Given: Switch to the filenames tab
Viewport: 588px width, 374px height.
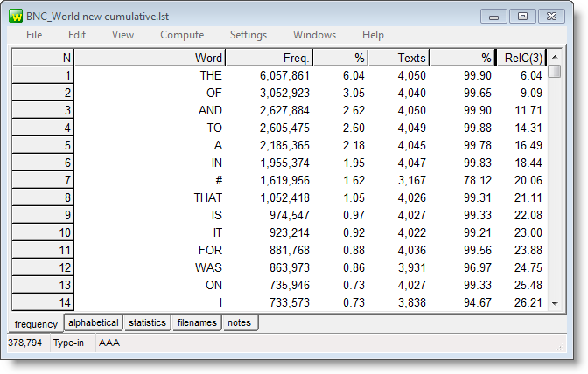Looking at the screenshot, I should (197, 323).
